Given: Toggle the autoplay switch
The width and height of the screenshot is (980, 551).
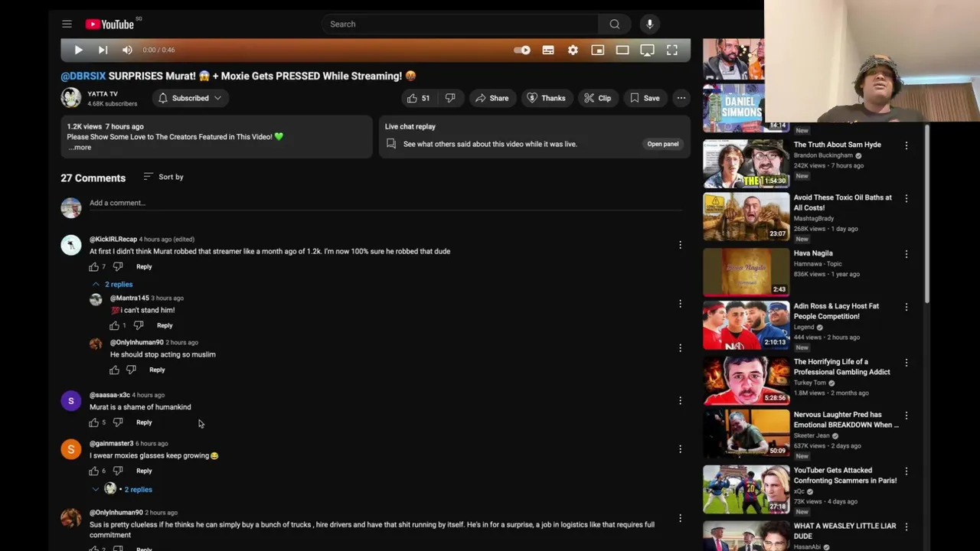Looking at the screenshot, I should [x=522, y=51].
